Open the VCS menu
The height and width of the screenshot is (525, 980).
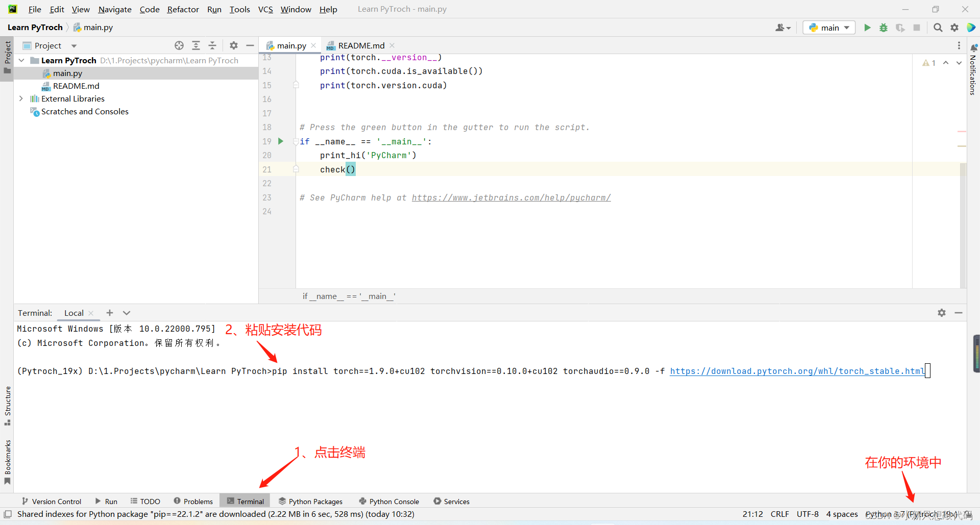(x=265, y=9)
